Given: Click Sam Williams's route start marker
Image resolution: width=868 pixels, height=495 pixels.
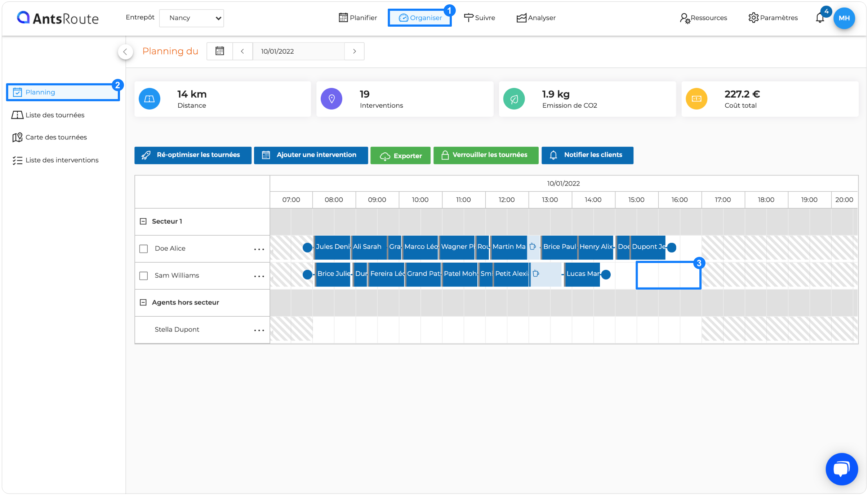Looking at the screenshot, I should pos(307,275).
